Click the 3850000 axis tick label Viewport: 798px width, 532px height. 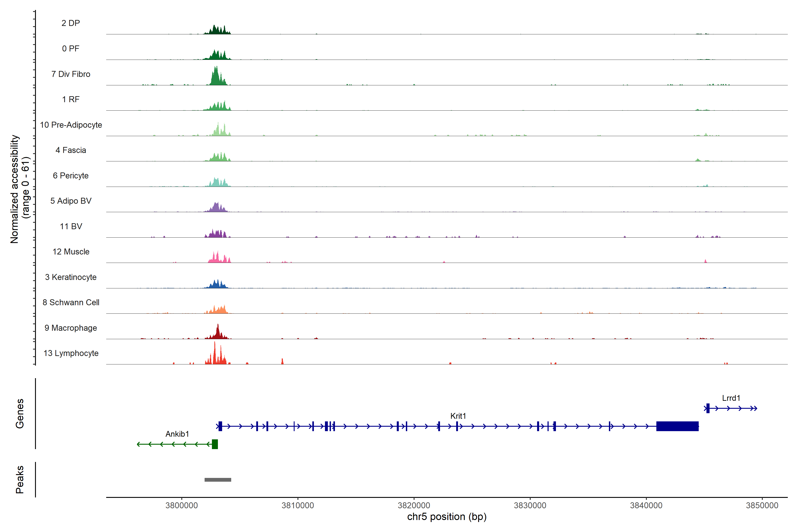click(x=762, y=505)
